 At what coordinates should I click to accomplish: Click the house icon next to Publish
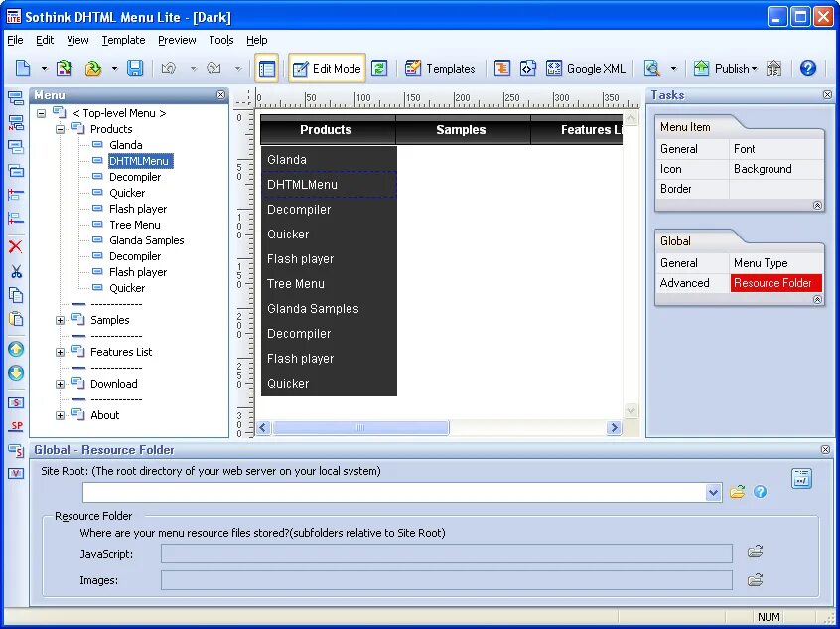(x=773, y=69)
